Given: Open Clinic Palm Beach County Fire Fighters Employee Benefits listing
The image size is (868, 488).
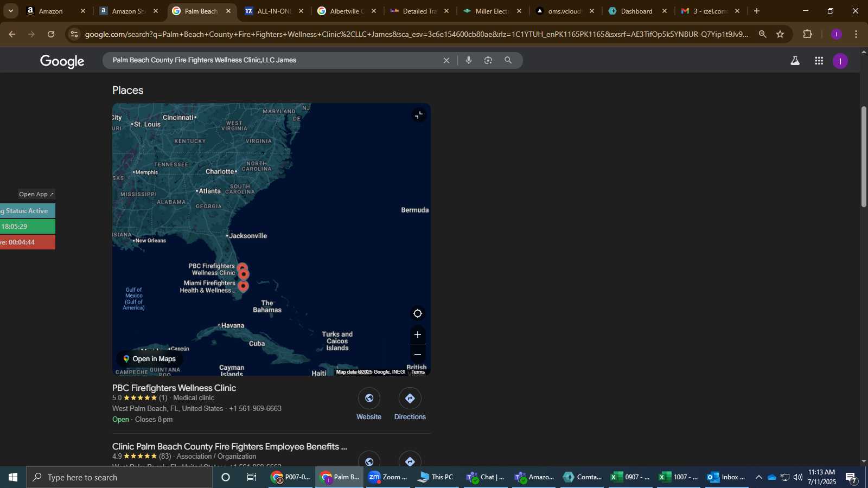Looking at the screenshot, I should coord(229,447).
